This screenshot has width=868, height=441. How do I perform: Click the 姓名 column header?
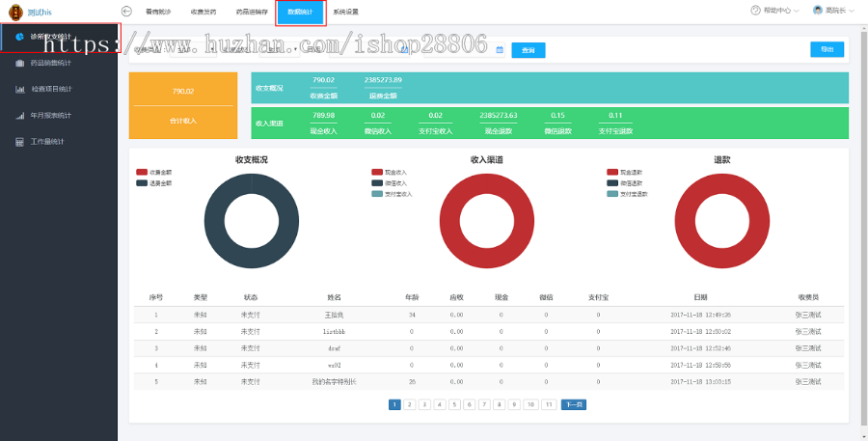point(334,297)
